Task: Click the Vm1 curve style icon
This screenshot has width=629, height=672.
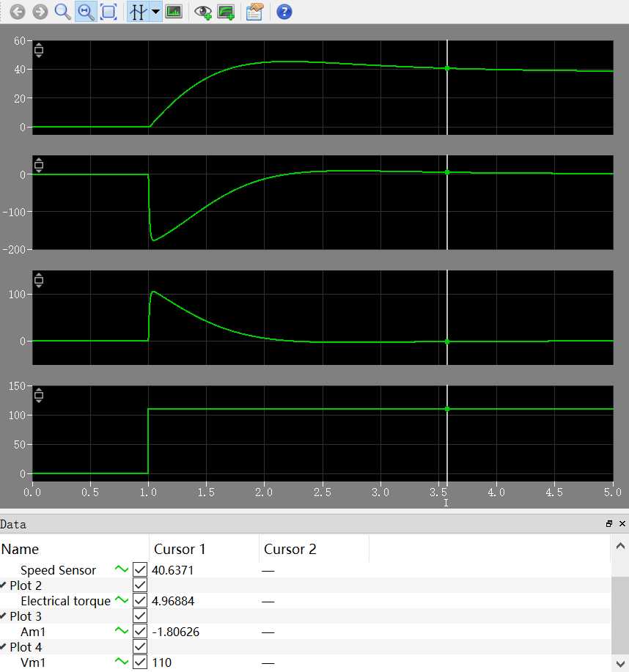Action: pos(122,661)
